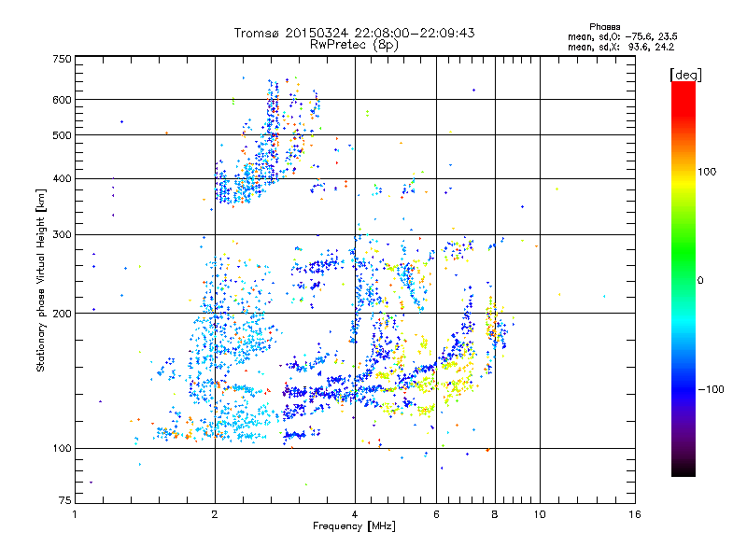Click the 'mean, sd,O: -75.6, 23.5' line
This screenshot has height=560, width=747.
coord(622,36)
